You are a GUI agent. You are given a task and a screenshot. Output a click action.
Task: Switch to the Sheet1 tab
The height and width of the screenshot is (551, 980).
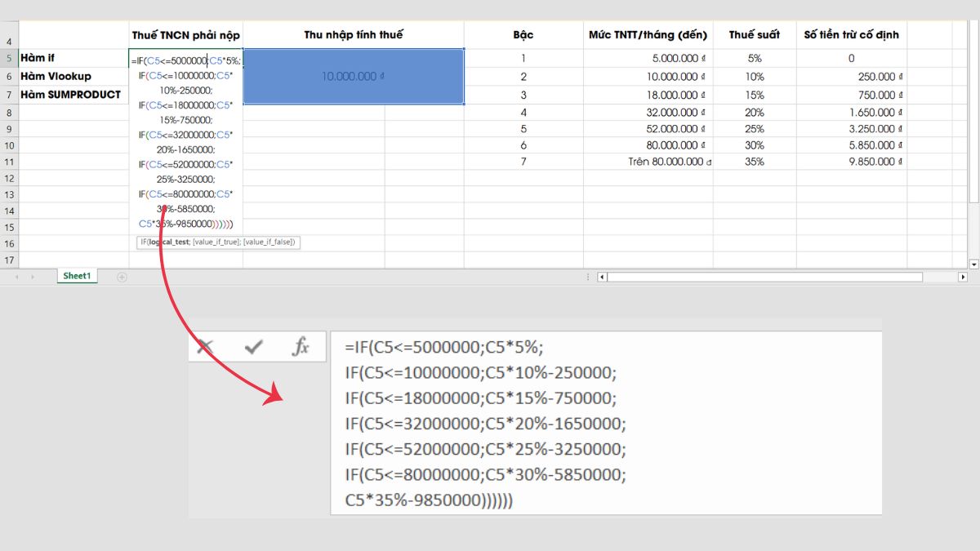pos(75,276)
